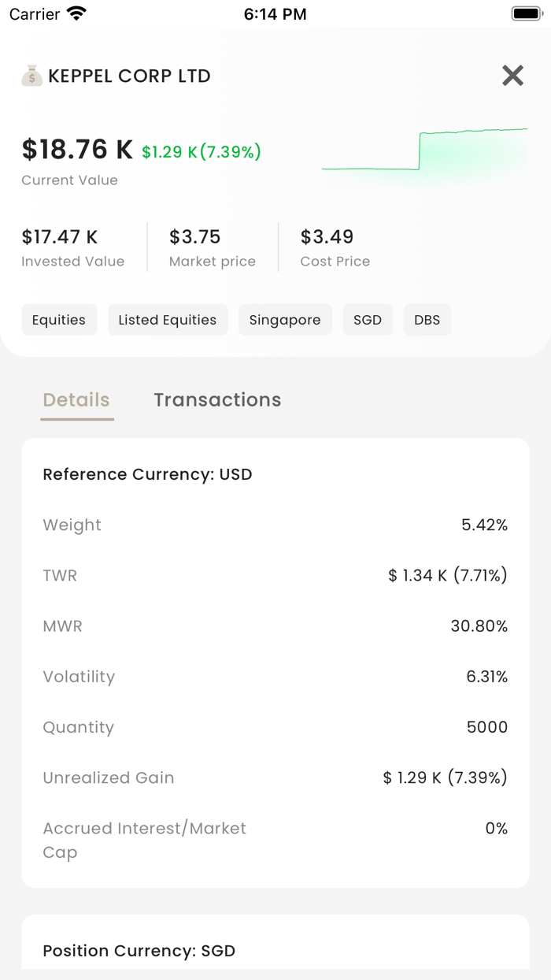Select the Invested Value figure

click(x=60, y=236)
